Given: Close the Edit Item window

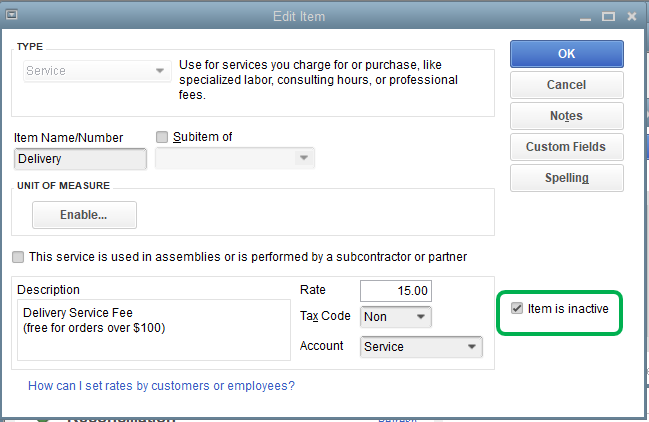Looking at the screenshot, I should pos(631,17).
